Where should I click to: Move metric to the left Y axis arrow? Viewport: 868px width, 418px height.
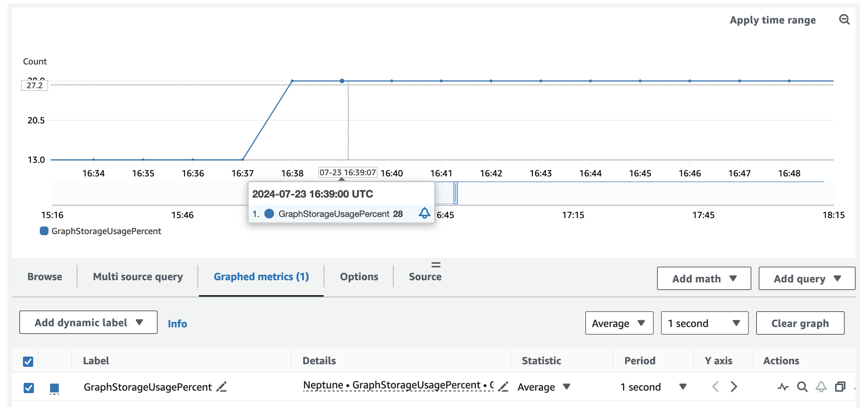click(x=715, y=387)
